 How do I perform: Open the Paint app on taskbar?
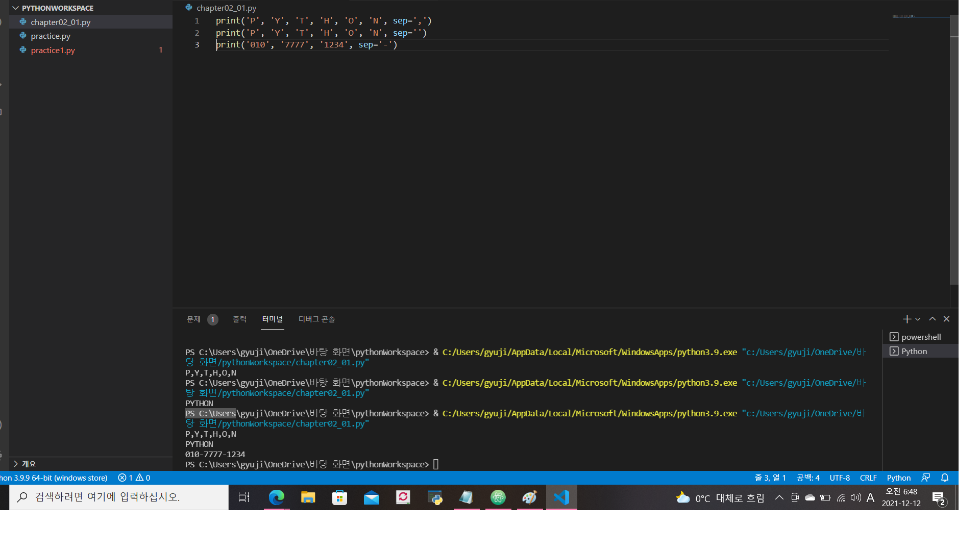(530, 497)
